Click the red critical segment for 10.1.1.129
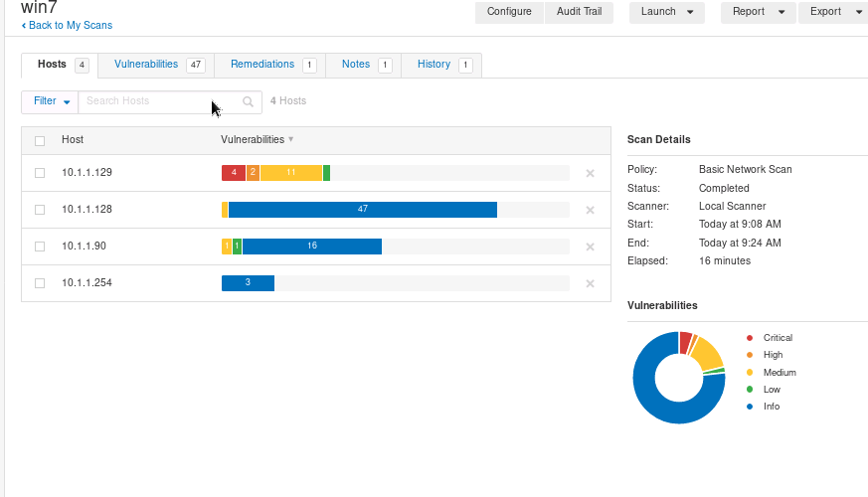This screenshot has height=497, width=868. coord(234,173)
